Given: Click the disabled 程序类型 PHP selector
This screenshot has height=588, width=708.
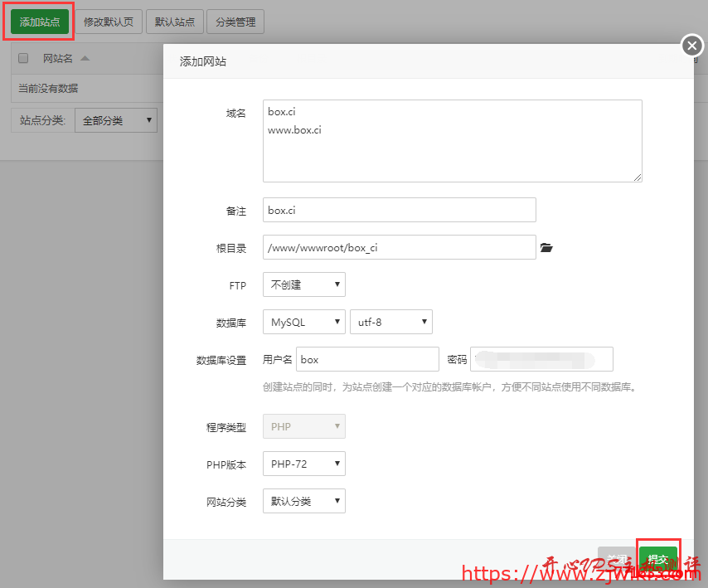Looking at the screenshot, I should 303,425.
